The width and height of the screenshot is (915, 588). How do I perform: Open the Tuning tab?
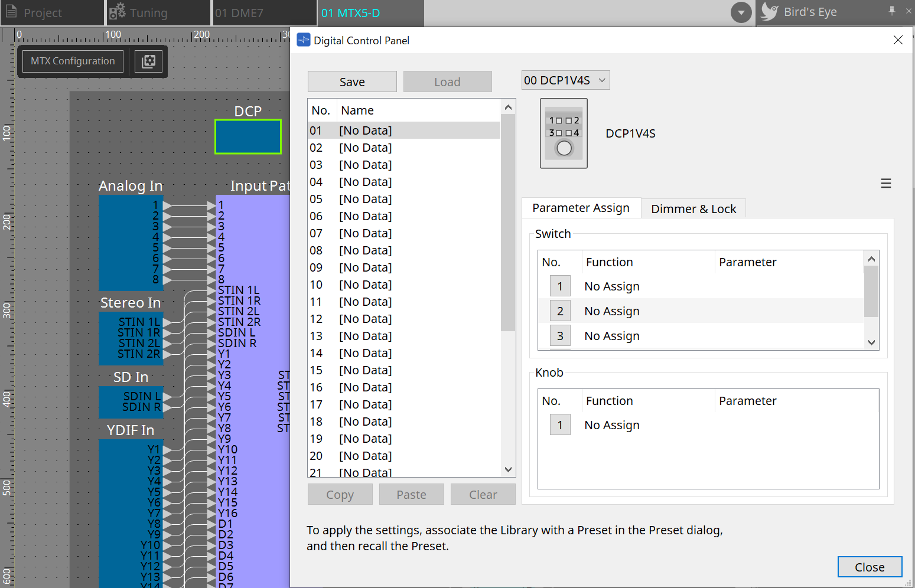point(148,13)
